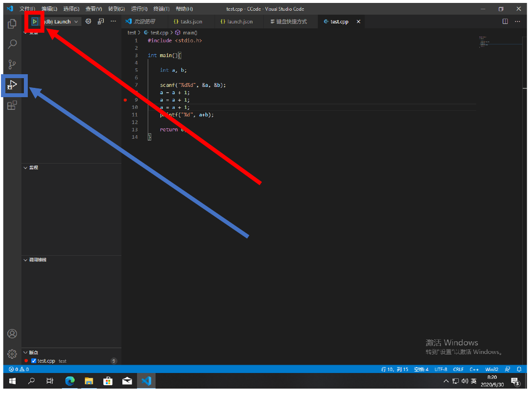Open launch.json via debug gear icon

point(88,21)
